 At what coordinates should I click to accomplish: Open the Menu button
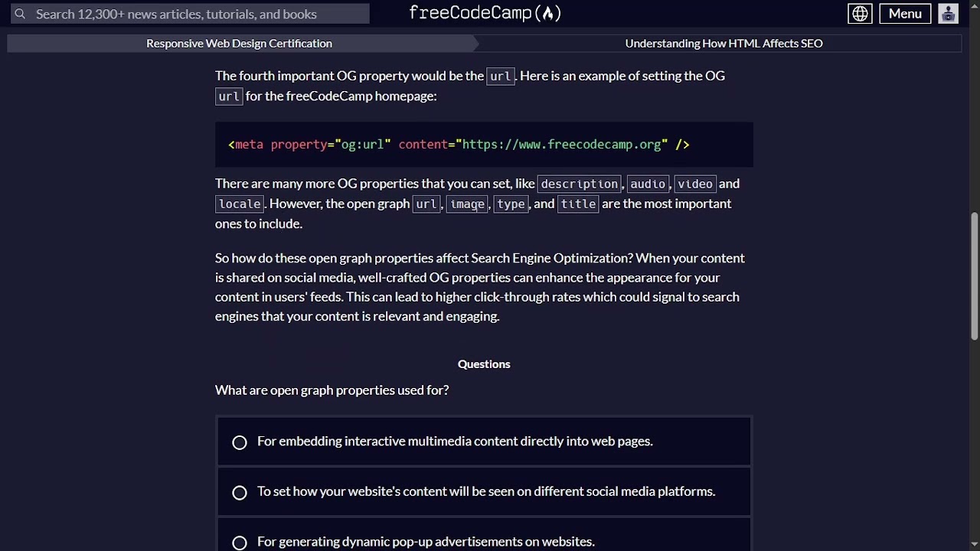pyautogui.click(x=905, y=14)
